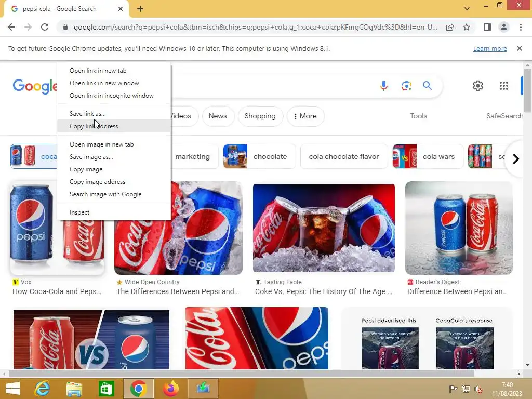The height and width of the screenshot is (399, 532).
Task: Open the Windows Store taskbar icon
Action: pyautogui.click(x=106, y=389)
